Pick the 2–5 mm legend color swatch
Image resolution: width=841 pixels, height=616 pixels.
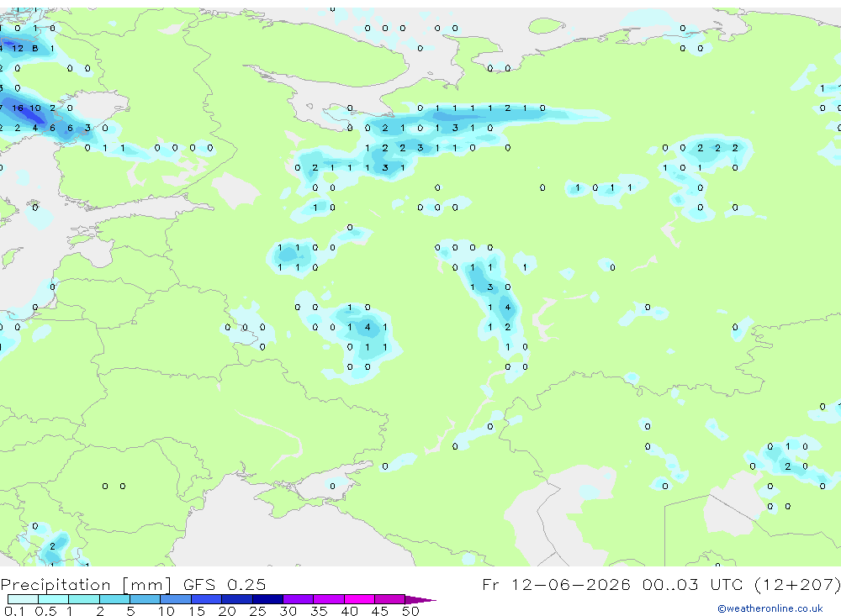pyautogui.click(x=114, y=599)
